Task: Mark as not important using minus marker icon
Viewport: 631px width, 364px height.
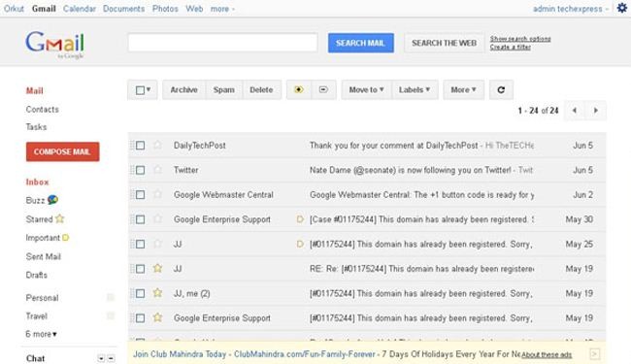Action: [323, 89]
